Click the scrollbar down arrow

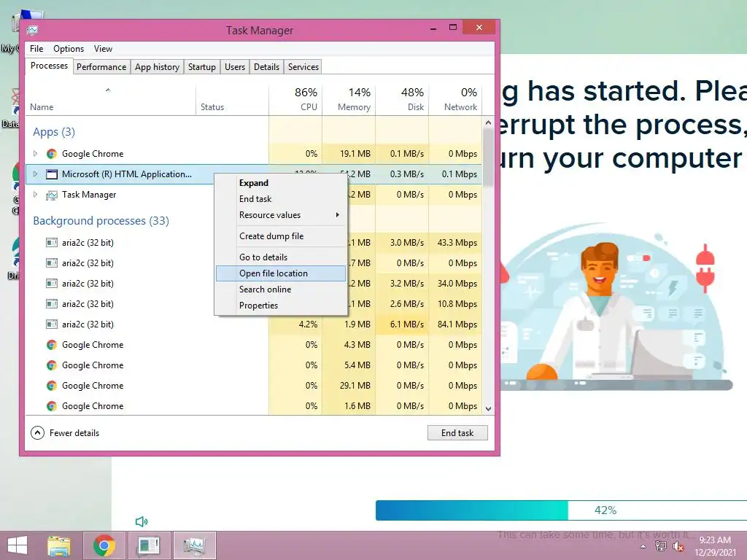click(488, 408)
